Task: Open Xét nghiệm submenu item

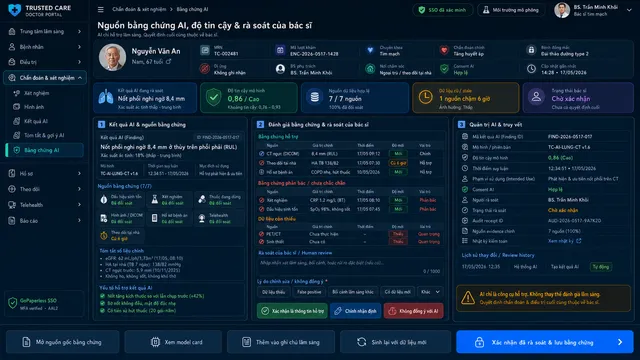Action: [36, 93]
